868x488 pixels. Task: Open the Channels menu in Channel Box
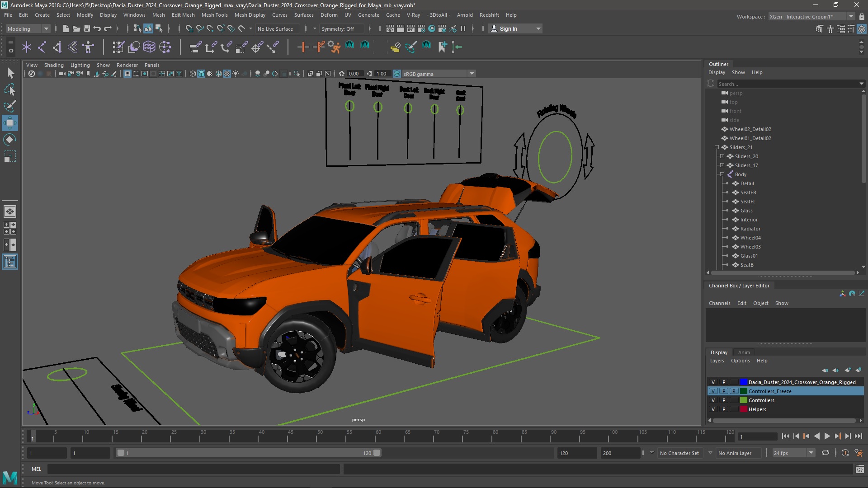719,303
